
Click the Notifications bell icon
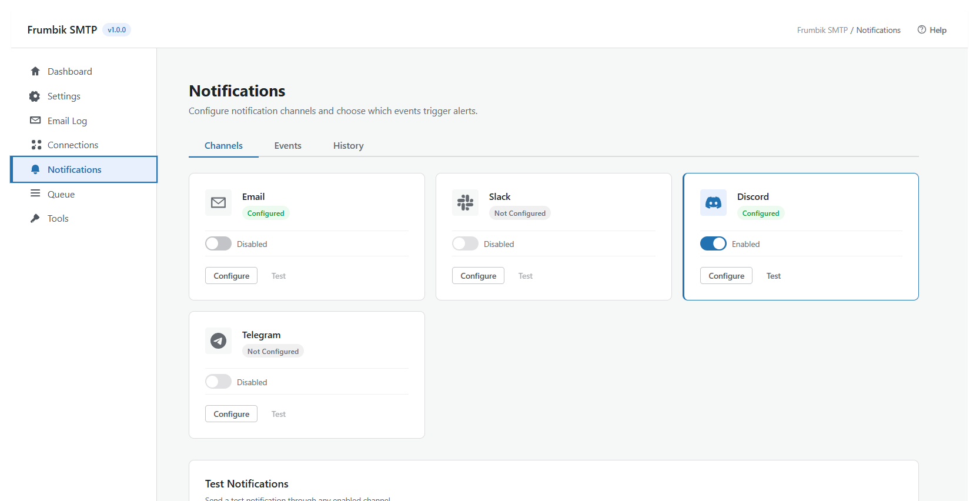35,169
